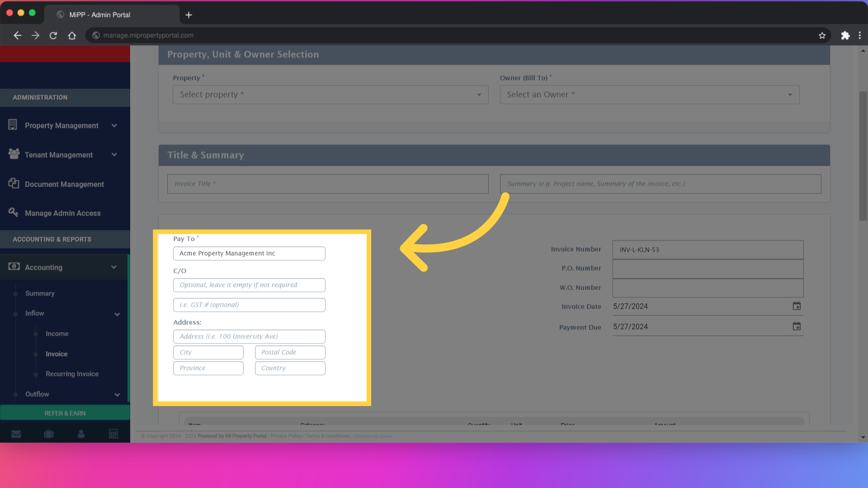Collapse the Inflow section in sidebar

pyautogui.click(x=117, y=314)
